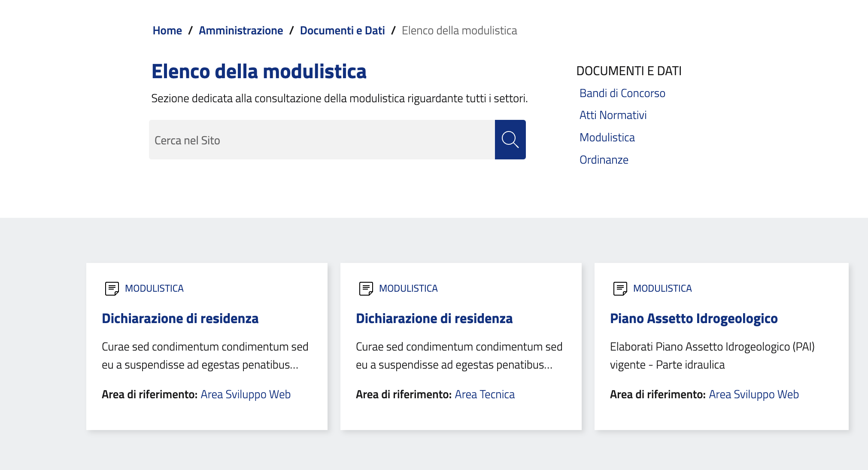
Task: Open Piano Assetto Idrogeologico card title
Action: pos(693,318)
